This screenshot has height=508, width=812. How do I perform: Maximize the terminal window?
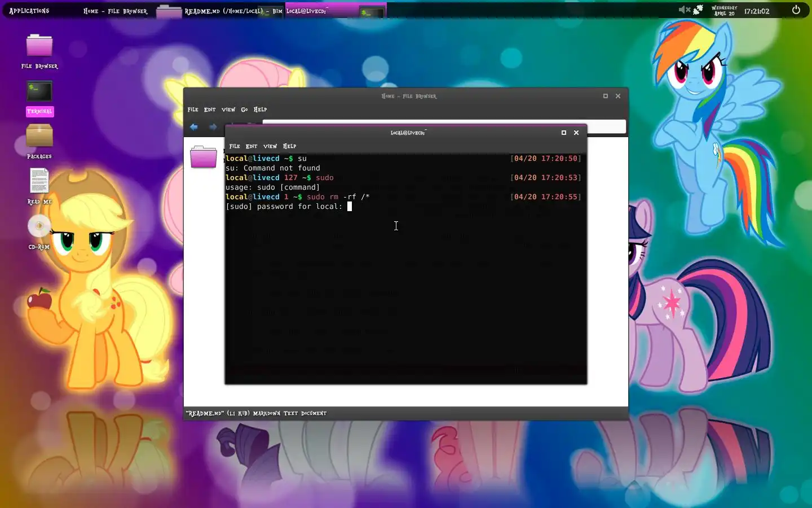[x=563, y=133]
